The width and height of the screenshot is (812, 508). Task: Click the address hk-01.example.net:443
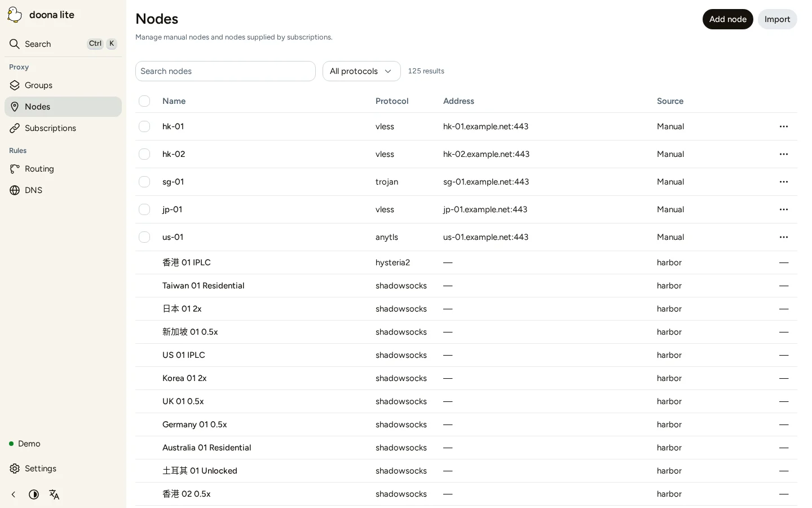(x=486, y=126)
